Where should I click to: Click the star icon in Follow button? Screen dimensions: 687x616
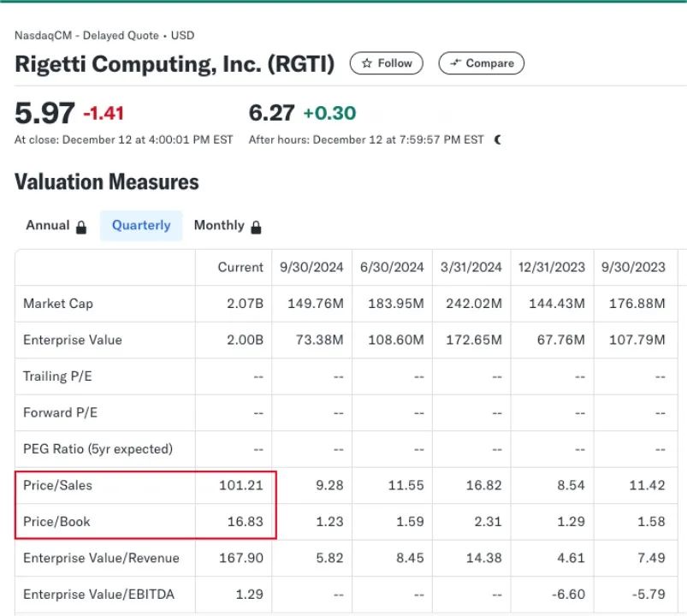[367, 63]
